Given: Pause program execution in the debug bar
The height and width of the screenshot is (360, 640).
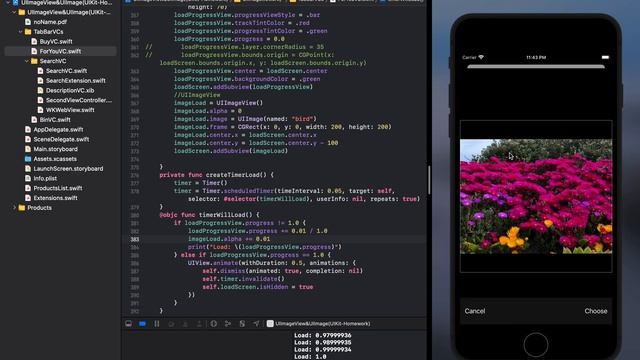Looking at the screenshot, I should (x=157, y=324).
